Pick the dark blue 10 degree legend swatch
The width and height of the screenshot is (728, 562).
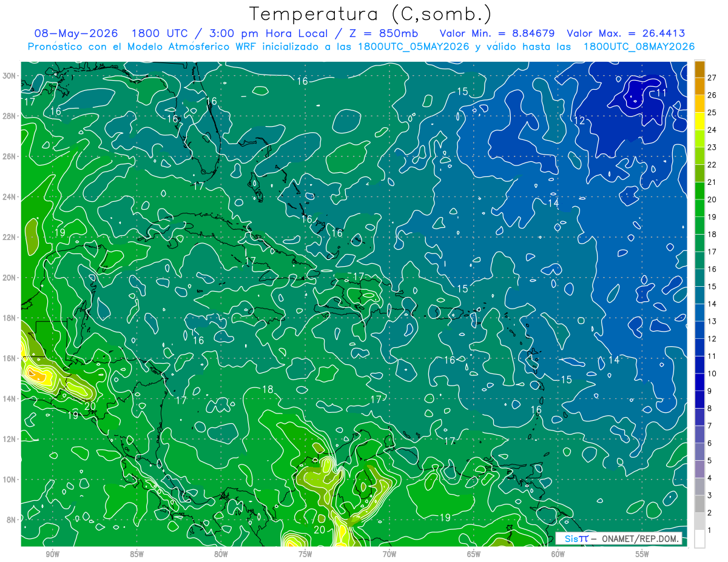699,365
